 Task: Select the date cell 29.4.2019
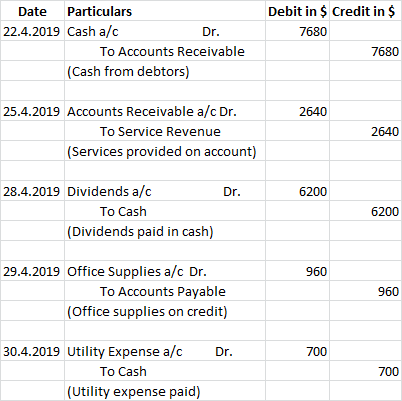tap(32, 271)
